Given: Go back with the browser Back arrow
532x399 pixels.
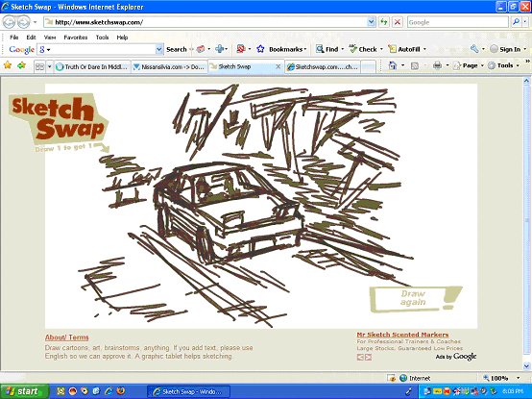Looking at the screenshot, I should tap(10, 22).
